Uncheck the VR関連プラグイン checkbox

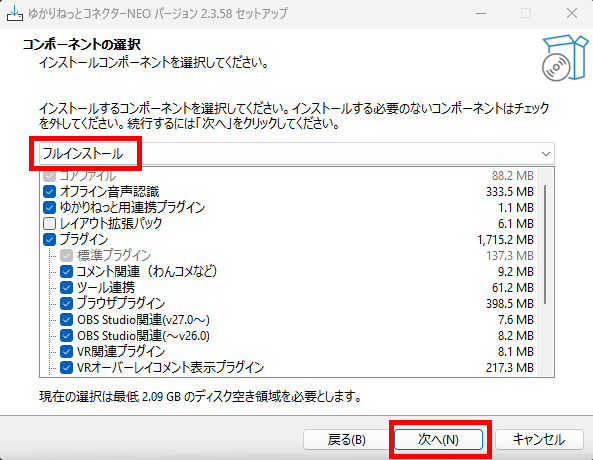67,351
